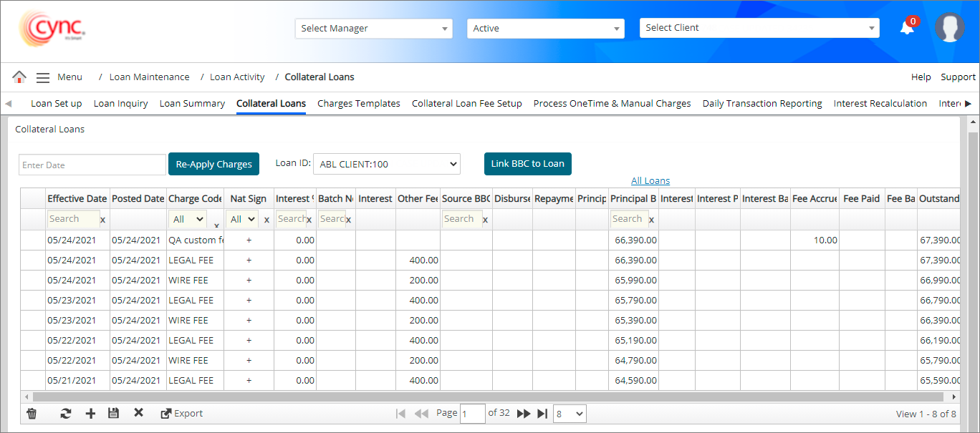980x433 pixels.
Task: Open the notifications bell icon
Action: click(x=907, y=28)
